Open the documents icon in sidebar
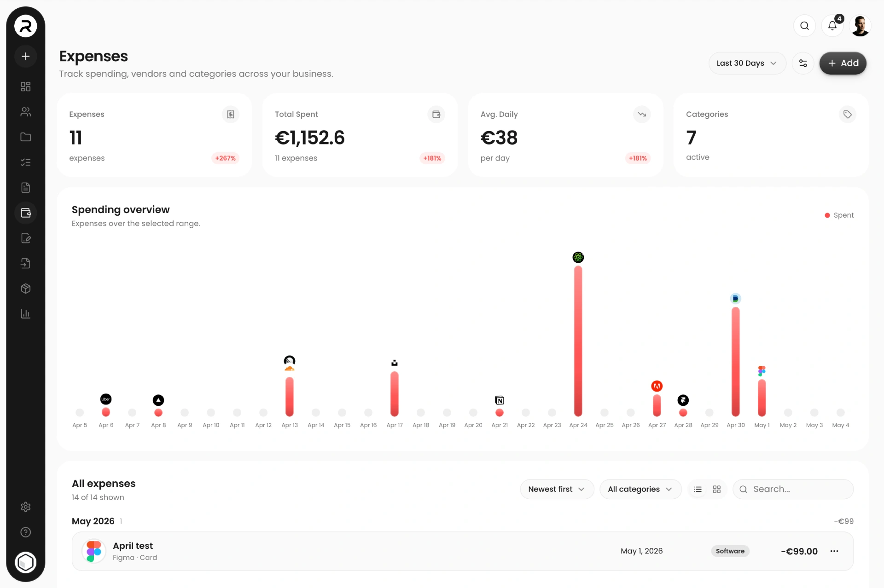The height and width of the screenshot is (588, 884). pyautogui.click(x=26, y=188)
